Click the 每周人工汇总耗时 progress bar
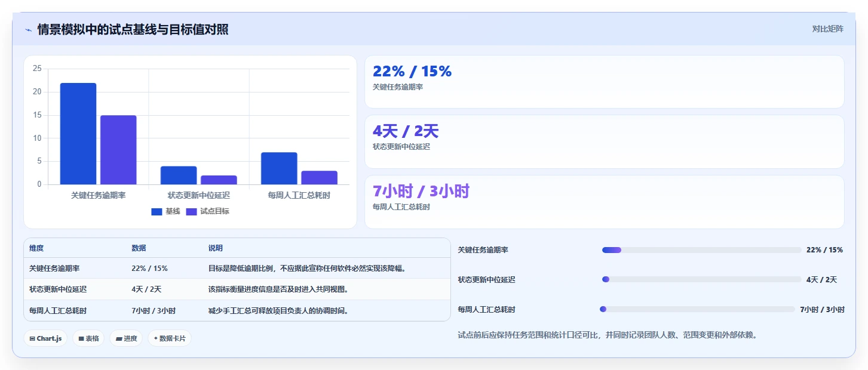Screen dimensions: 868x370 697,309
